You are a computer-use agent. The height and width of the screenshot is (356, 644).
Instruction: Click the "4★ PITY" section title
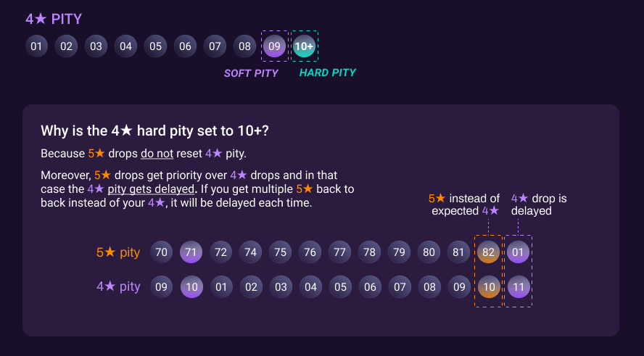coord(54,20)
